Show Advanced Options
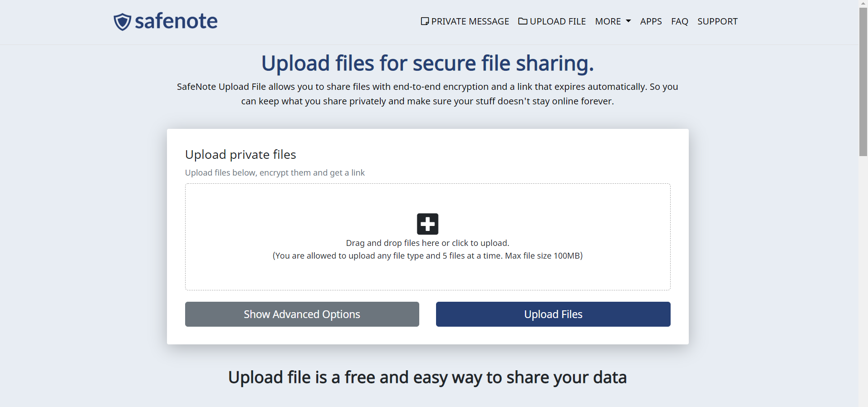The height and width of the screenshot is (407, 868). tap(302, 314)
